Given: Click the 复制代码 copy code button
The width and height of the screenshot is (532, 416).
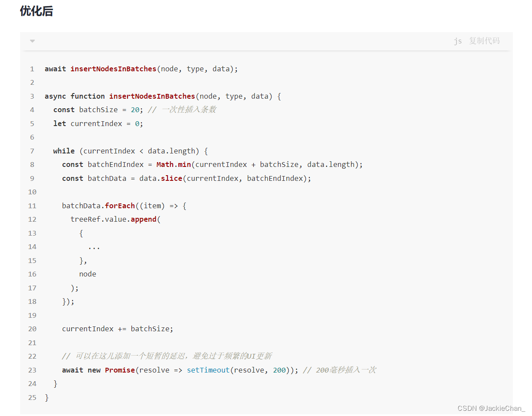Looking at the screenshot, I should 484,41.
